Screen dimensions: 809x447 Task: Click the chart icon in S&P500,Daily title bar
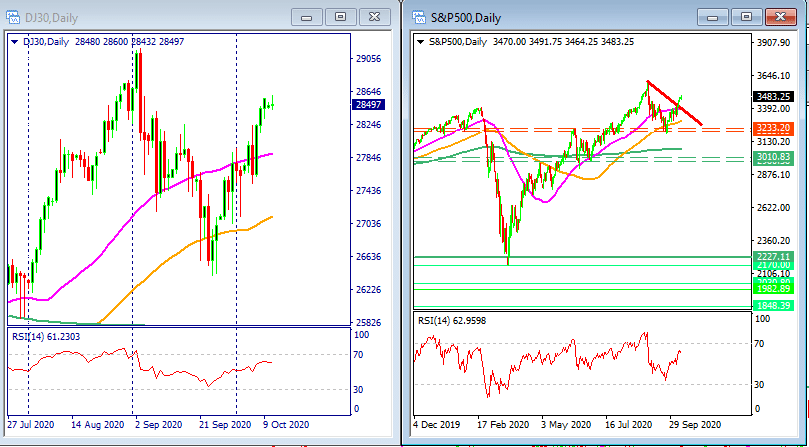pos(418,17)
